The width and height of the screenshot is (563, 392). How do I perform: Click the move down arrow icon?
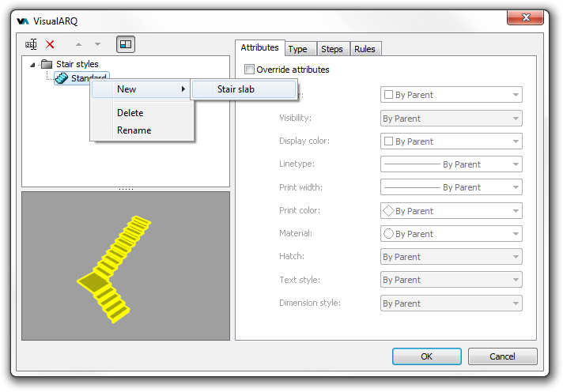point(97,45)
